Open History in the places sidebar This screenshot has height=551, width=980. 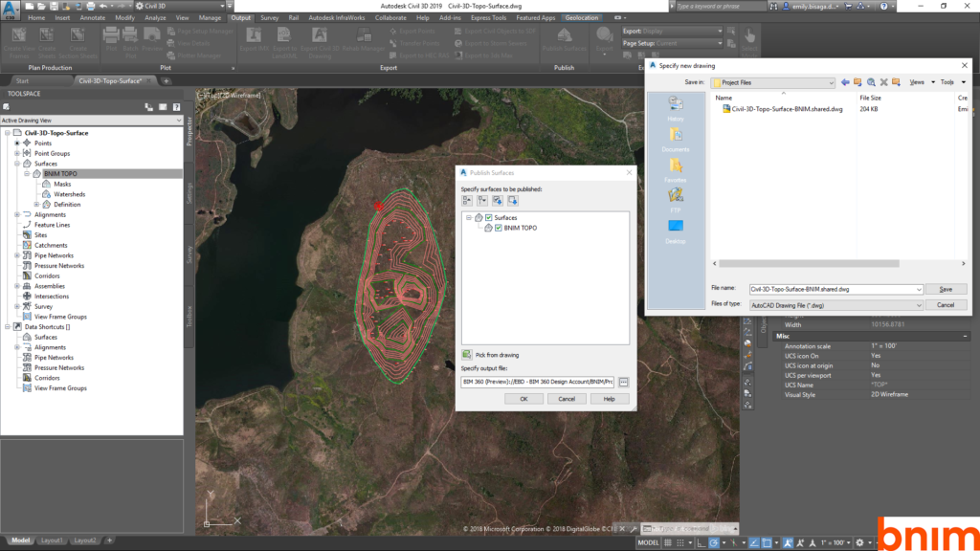click(676, 111)
